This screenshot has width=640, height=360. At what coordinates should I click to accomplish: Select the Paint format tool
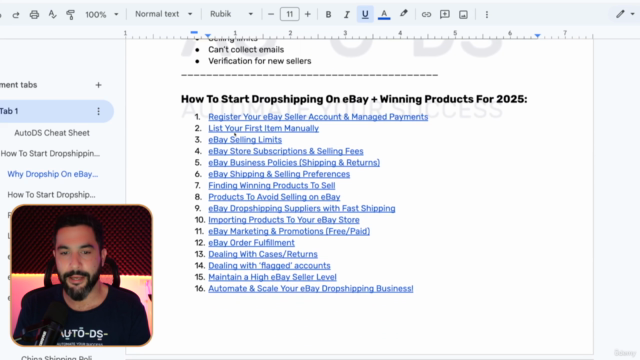[70, 15]
